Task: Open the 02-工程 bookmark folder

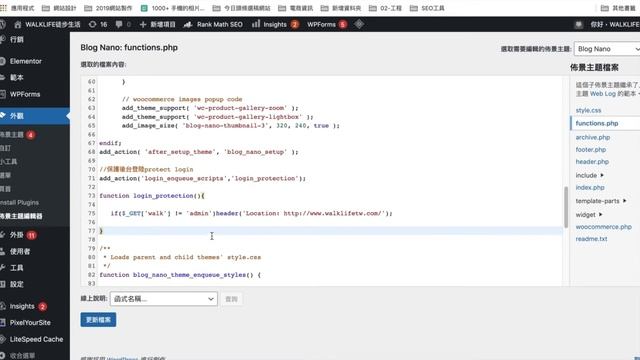Action: [x=385, y=8]
